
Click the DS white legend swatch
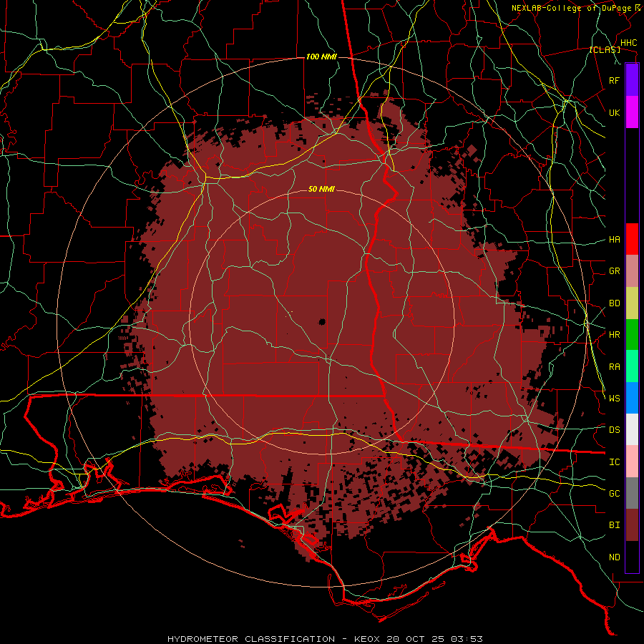point(632,429)
